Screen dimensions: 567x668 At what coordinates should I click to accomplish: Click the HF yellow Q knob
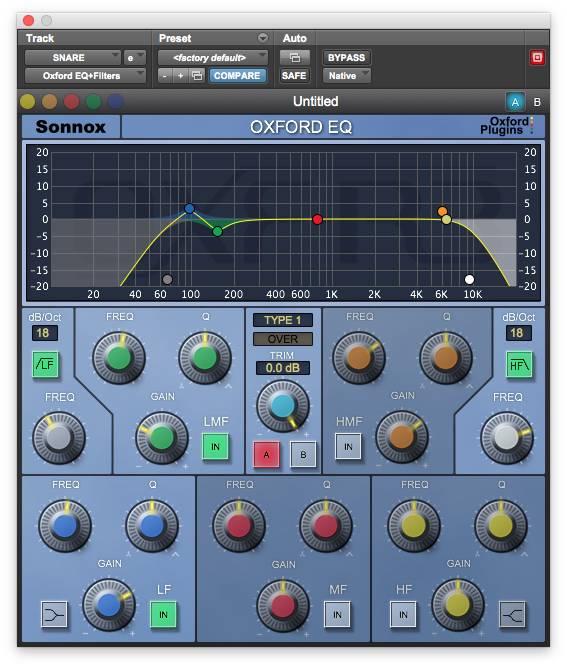501,526
